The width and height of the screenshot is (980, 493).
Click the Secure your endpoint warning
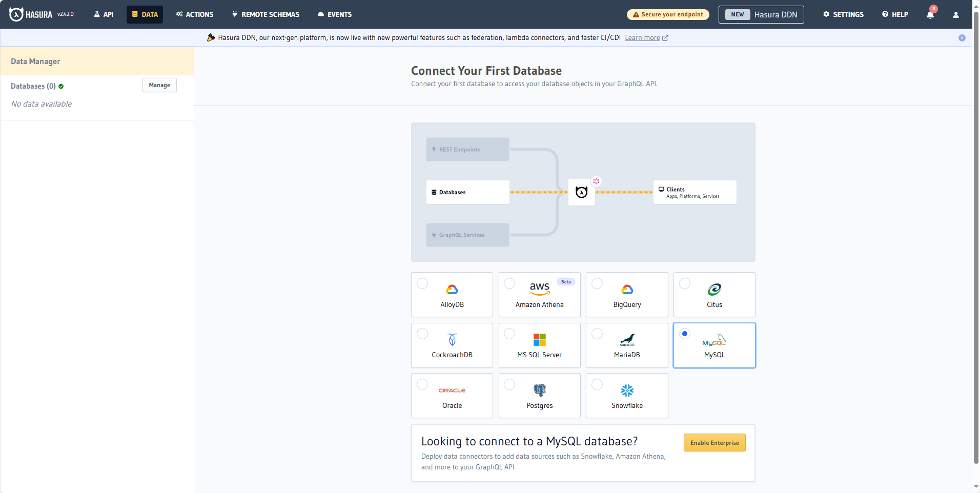point(668,14)
